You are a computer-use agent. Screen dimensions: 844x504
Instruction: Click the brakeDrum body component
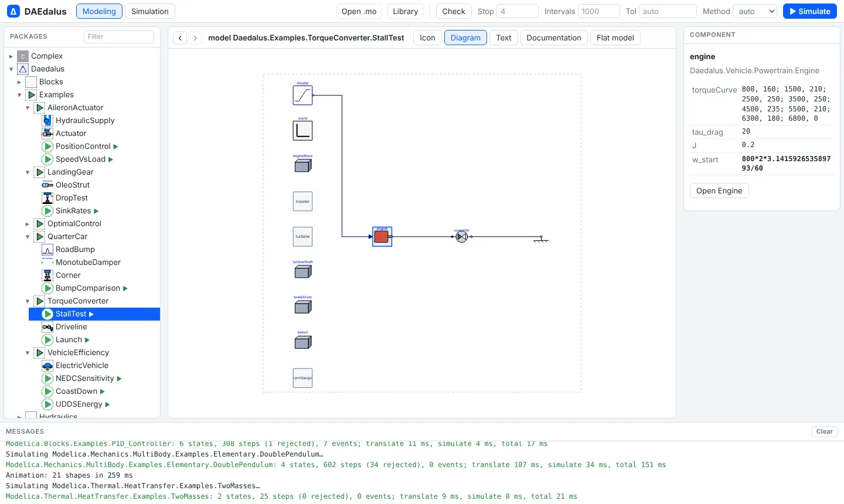(x=302, y=307)
